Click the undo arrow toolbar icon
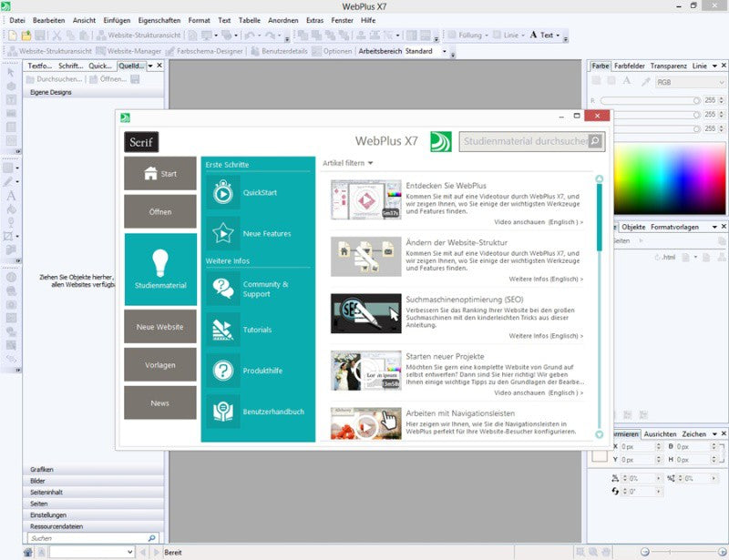The height and width of the screenshot is (560, 729). [250, 36]
